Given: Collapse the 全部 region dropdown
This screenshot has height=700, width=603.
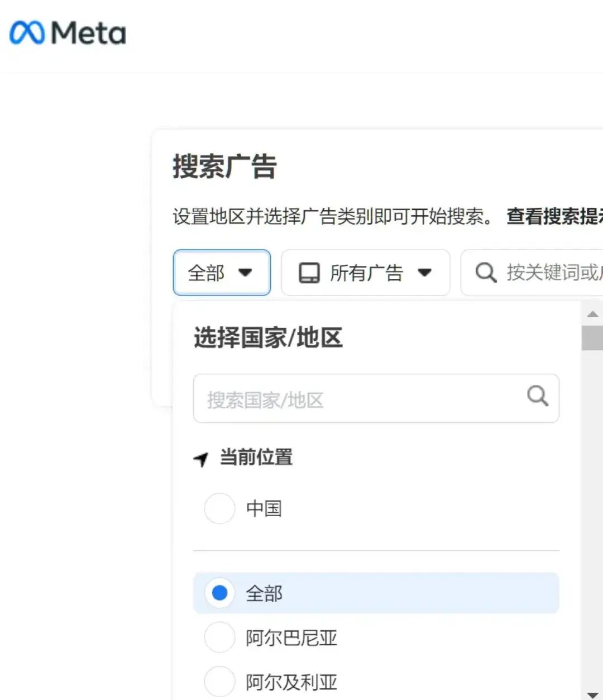Looking at the screenshot, I should (222, 273).
